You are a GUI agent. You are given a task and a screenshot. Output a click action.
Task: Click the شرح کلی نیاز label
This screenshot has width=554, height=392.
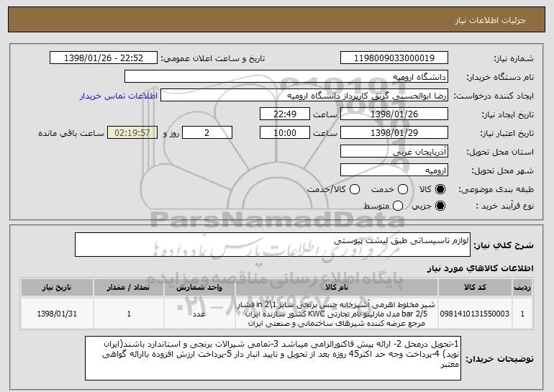click(504, 245)
